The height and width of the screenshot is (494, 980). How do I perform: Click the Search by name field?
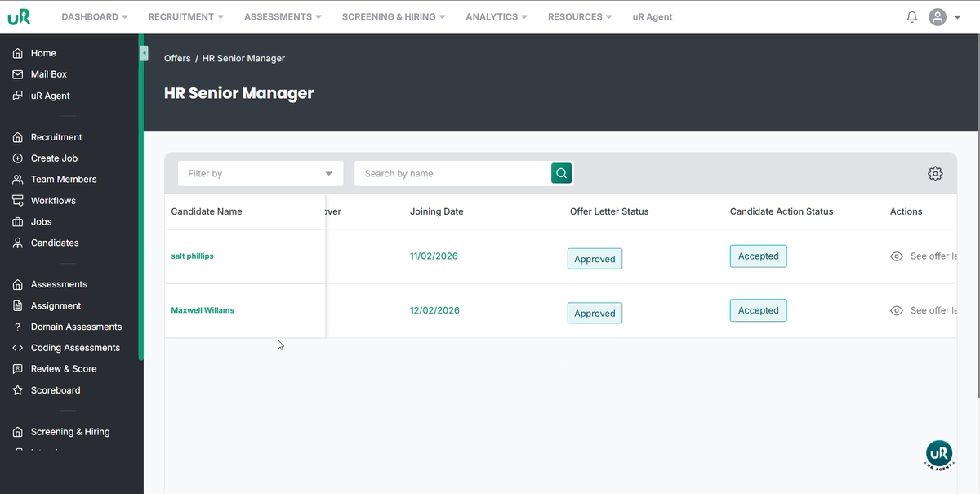[x=453, y=173]
